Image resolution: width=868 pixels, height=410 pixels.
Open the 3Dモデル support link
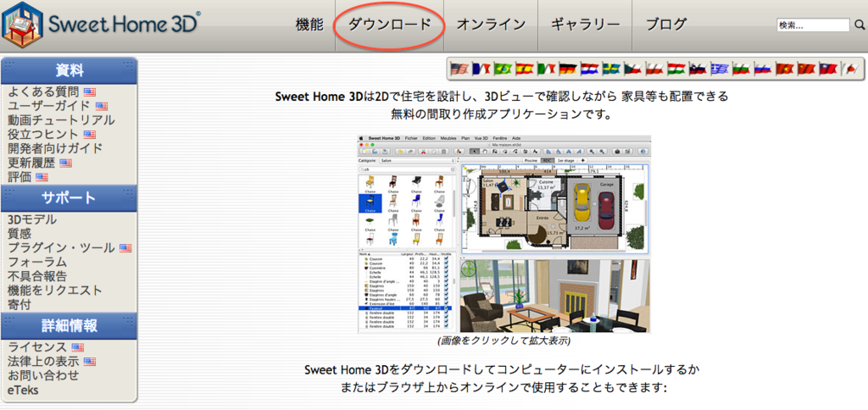(x=32, y=219)
